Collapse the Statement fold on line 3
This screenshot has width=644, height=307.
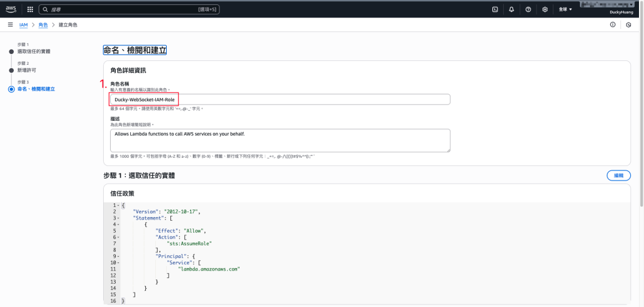[x=119, y=218]
